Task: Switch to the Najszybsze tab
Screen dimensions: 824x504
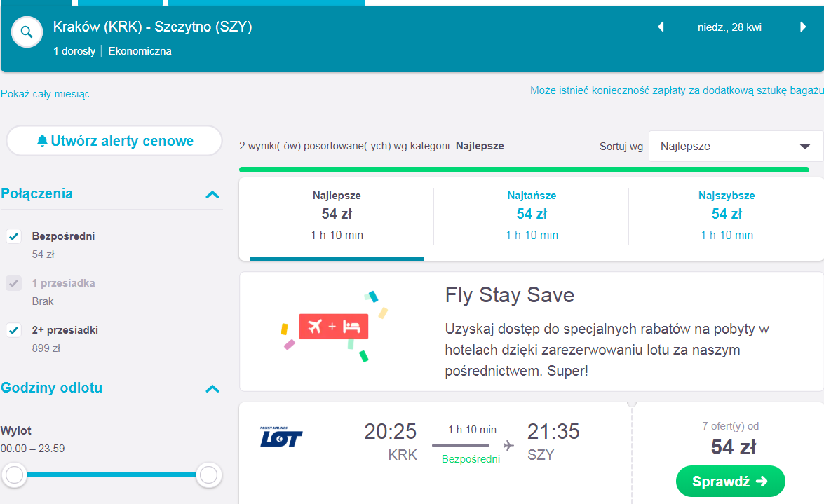Action: click(x=727, y=216)
